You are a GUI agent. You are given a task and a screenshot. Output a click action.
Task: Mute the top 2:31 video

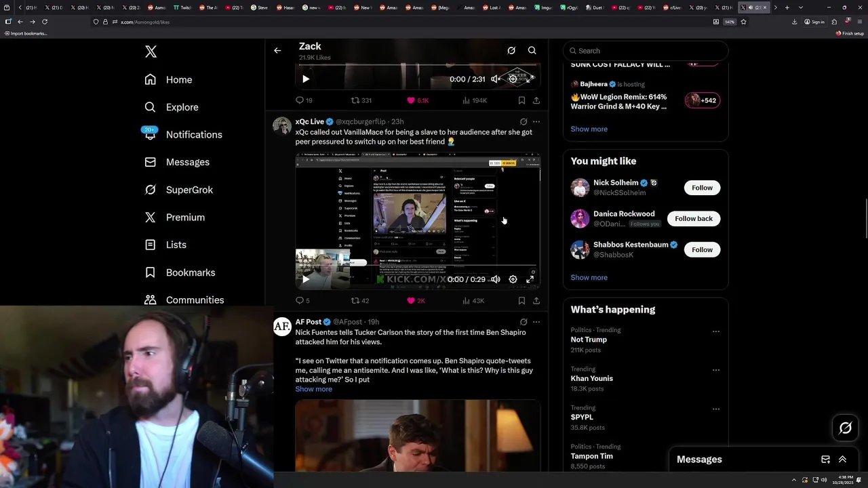pyautogui.click(x=496, y=79)
